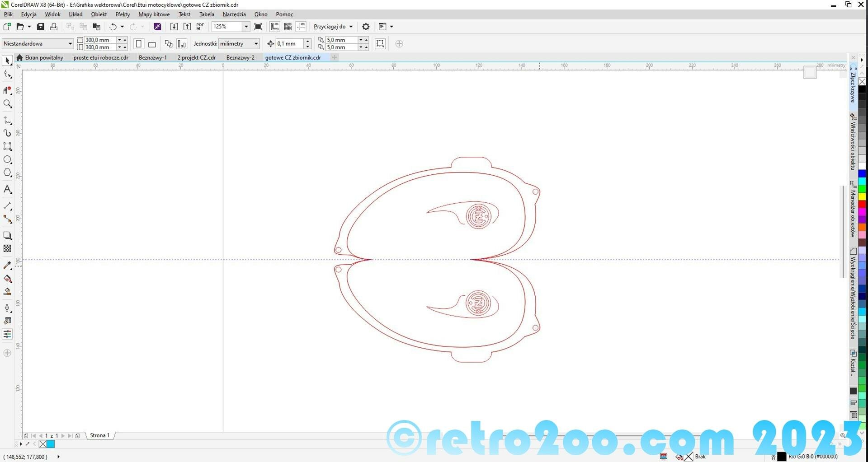
Task: Open the Jednostki milimetry units dropdown
Action: click(x=256, y=44)
